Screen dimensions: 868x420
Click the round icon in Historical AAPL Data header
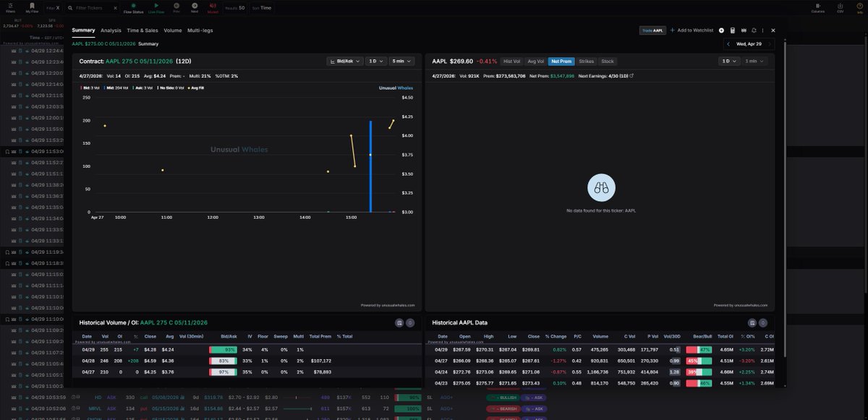(763, 322)
